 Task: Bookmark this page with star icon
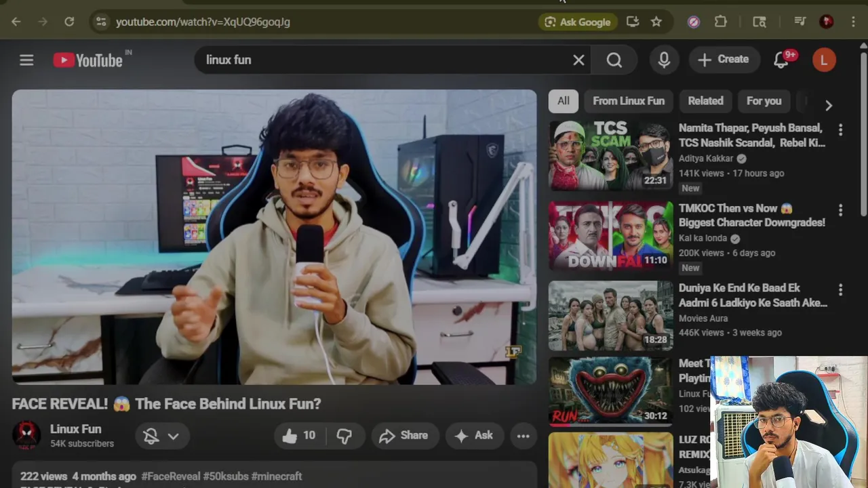point(656,22)
